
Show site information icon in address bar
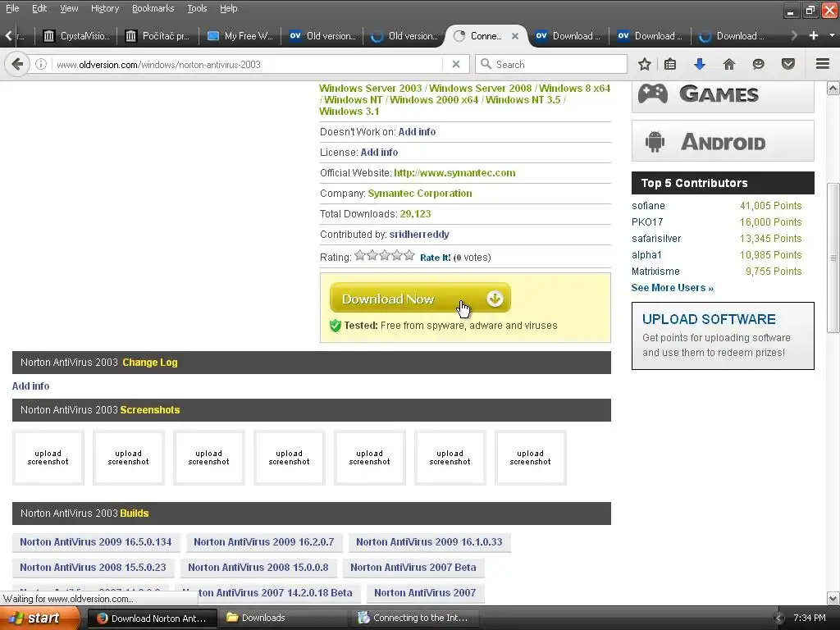pyautogui.click(x=41, y=64)
